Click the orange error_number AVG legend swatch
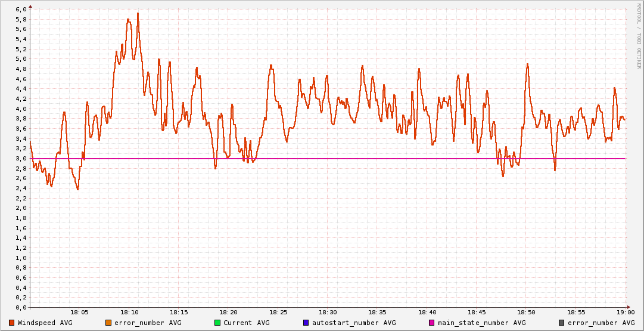The height and width of the screenshot is (331, 644). (108, 323)
